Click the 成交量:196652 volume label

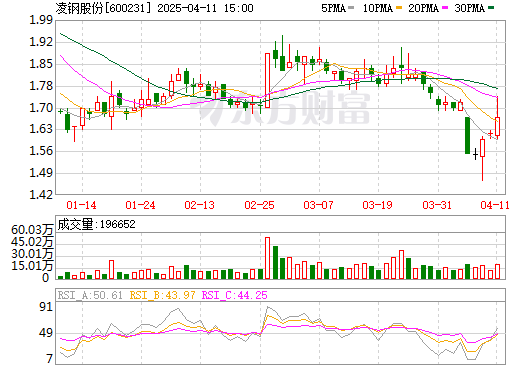click(96, 224)
